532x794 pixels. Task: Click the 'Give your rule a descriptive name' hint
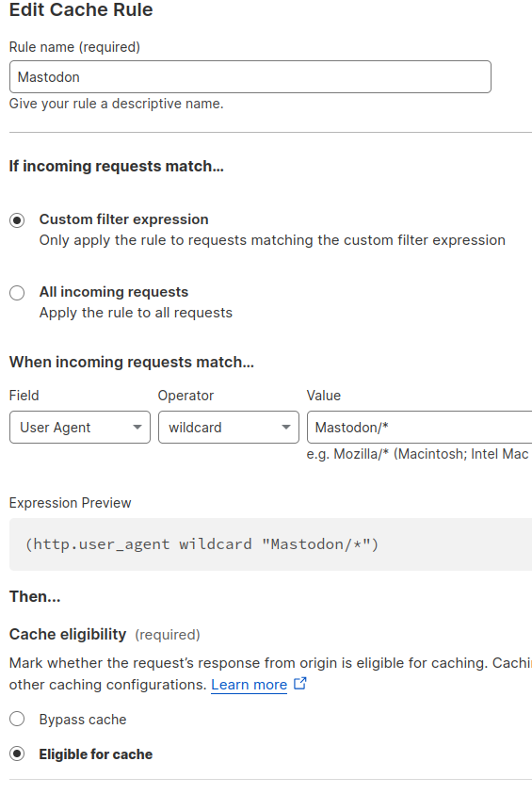coord(117,104)
